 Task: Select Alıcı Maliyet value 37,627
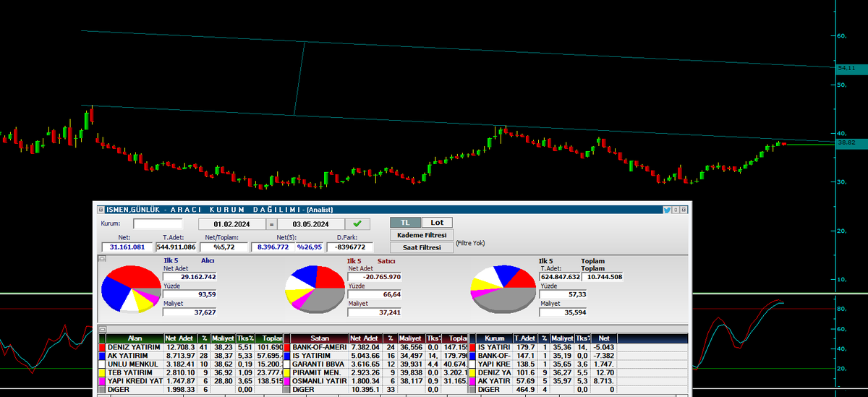[x=190, y=312]
